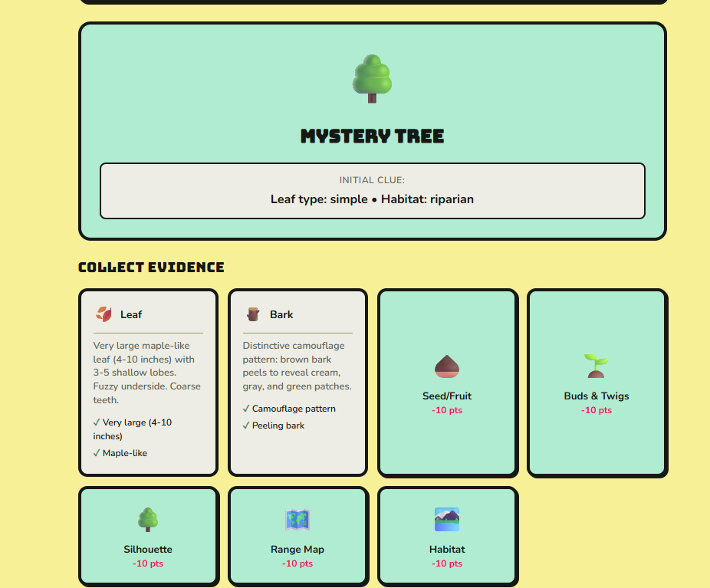Image resolution: width=710 pixels, height=588 pixels.
Task: Click the 'Camouflage pattern' checked trait
Action: [x=293, y=409]
